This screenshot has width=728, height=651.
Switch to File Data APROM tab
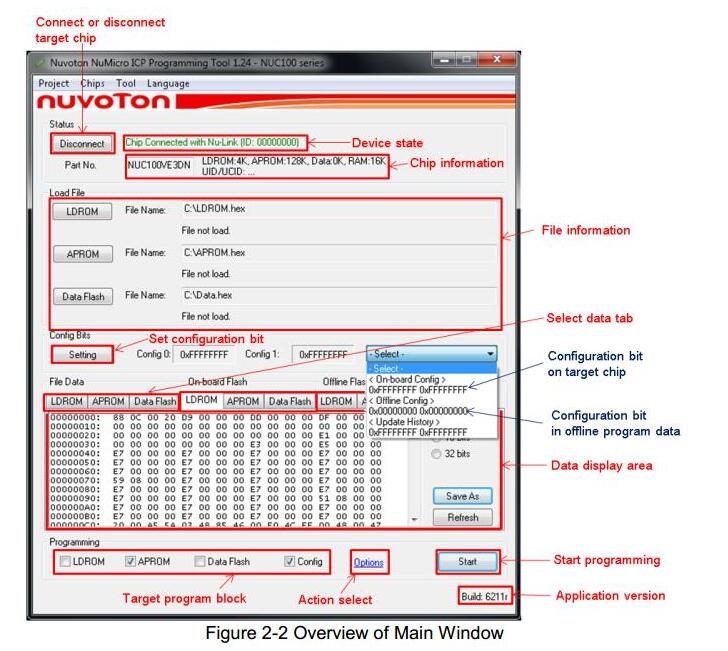coord(108,402)
